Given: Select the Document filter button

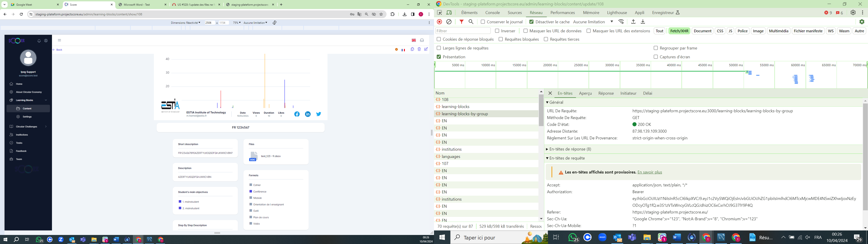Looking at the screenshot, I should [702, 31].
